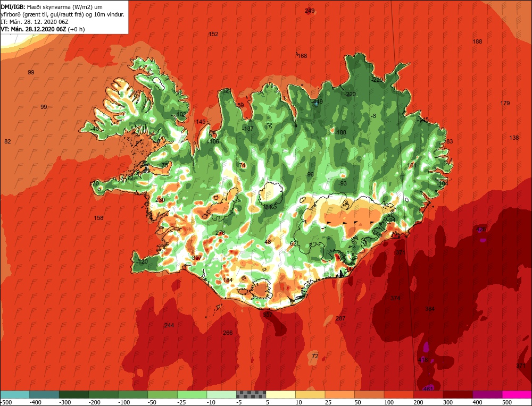The width and height of the screenshot is (532, 406).
Task: Click the value '188' in the northeast sea
Action: click(x=477, y=41)
